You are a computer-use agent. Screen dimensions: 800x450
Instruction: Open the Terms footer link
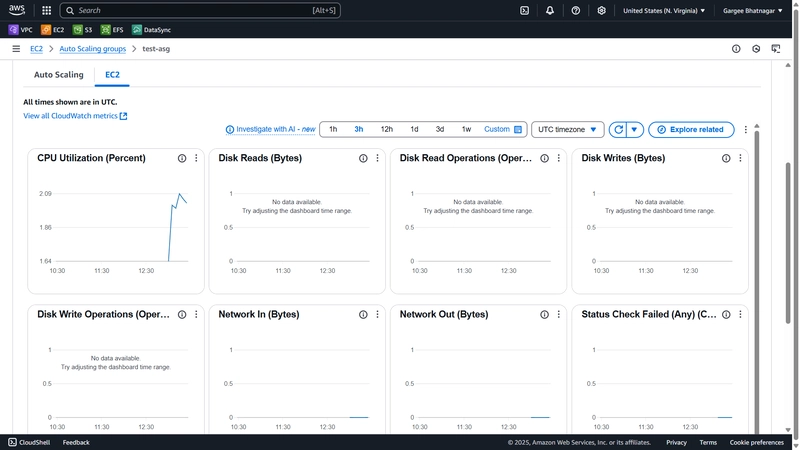[x=708, y=442]
